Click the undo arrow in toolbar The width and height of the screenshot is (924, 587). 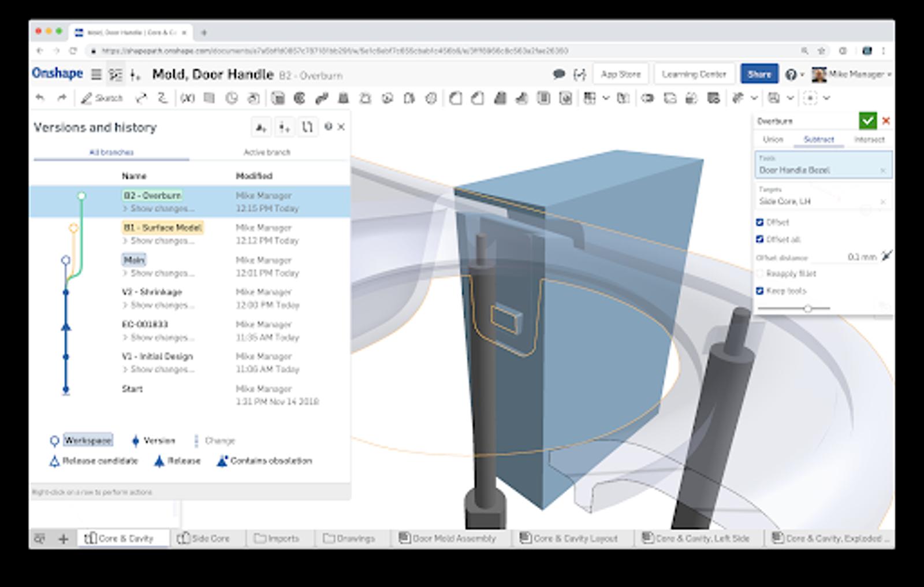40,98
